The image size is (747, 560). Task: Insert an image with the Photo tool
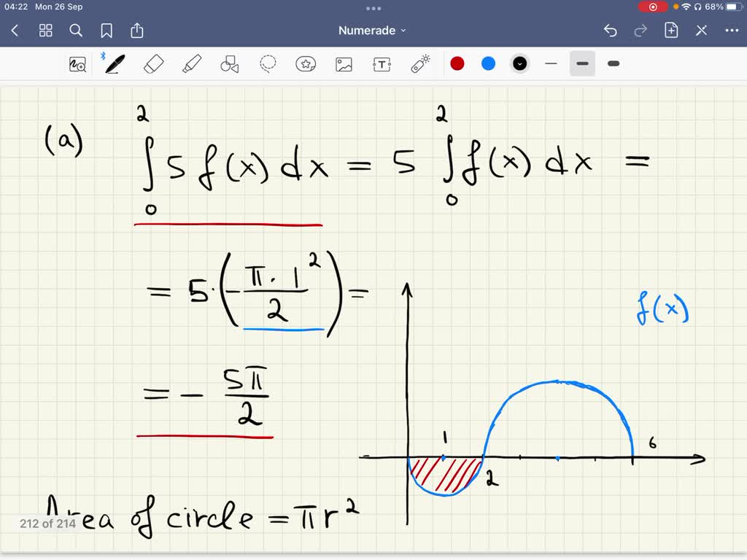344,63
